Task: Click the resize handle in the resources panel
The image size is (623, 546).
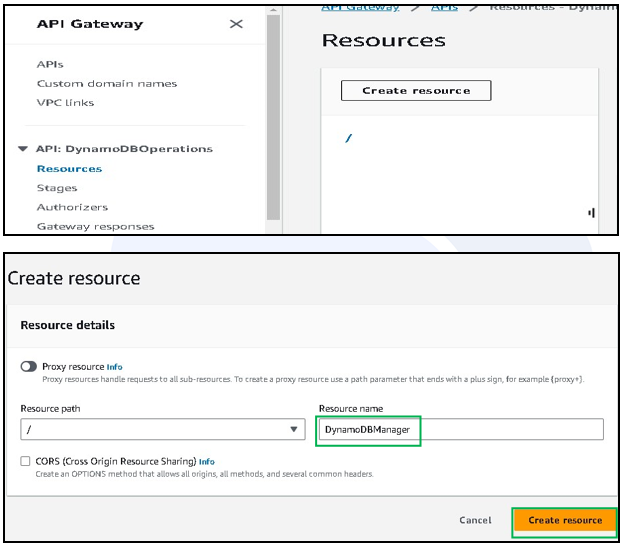Action: point(592,213)
